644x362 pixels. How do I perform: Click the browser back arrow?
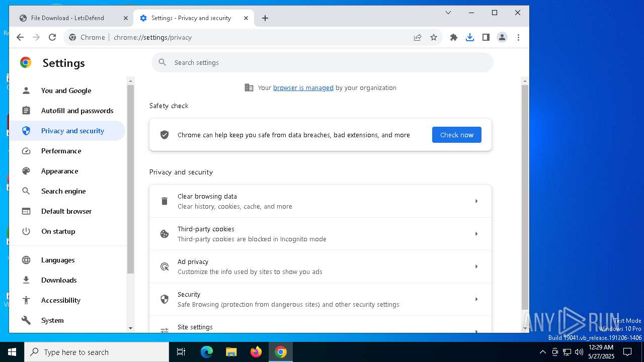[x=20, y=37]
